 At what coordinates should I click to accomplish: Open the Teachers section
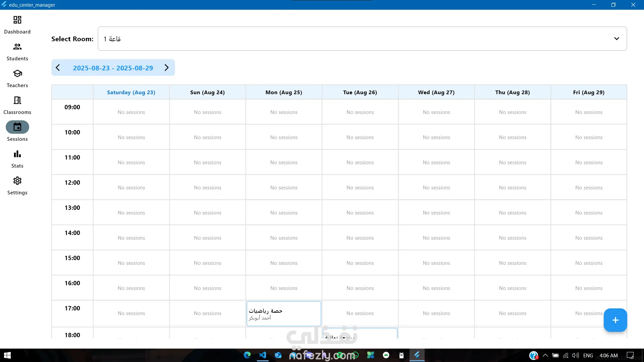pos(17,78)
